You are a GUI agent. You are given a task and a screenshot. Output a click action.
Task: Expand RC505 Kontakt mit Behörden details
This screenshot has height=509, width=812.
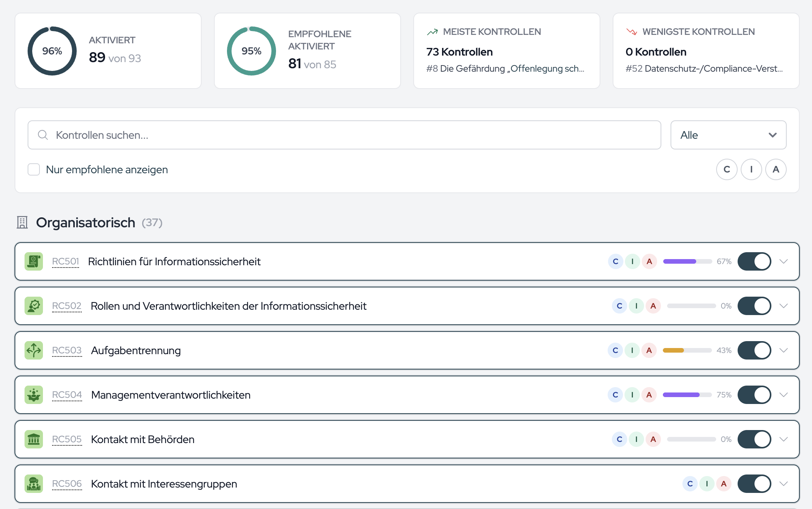(x=784, y=439)
